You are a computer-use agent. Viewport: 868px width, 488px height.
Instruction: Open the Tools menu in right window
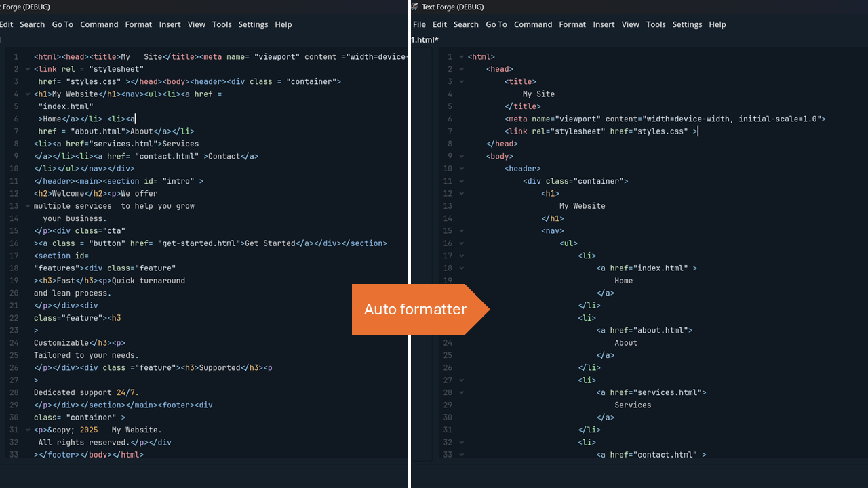coord(656,24)
